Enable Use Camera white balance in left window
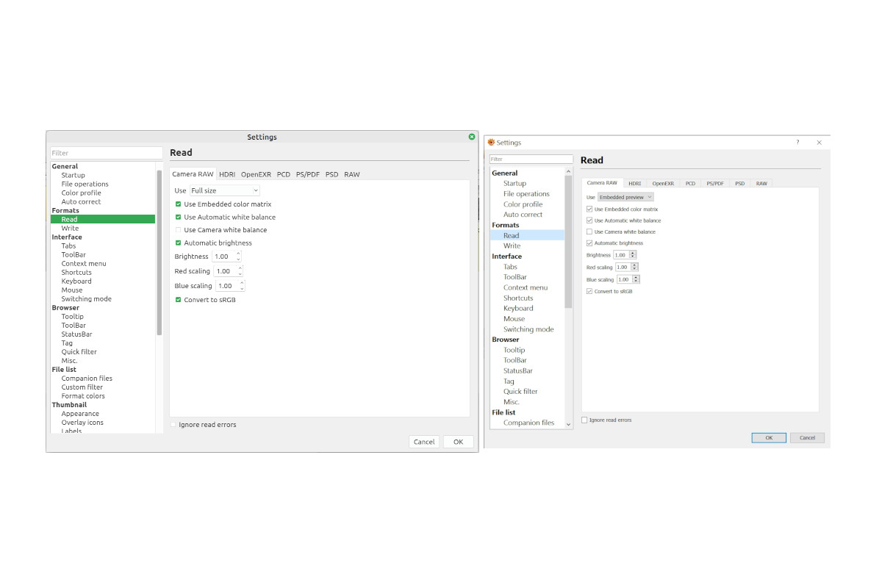 (x=178, y=230)
